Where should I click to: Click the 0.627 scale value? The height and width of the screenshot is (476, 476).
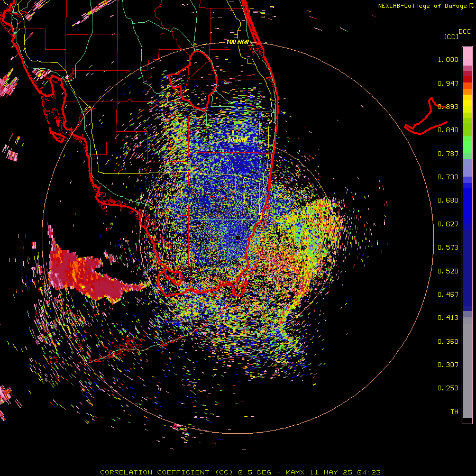[x=448, y=224]
